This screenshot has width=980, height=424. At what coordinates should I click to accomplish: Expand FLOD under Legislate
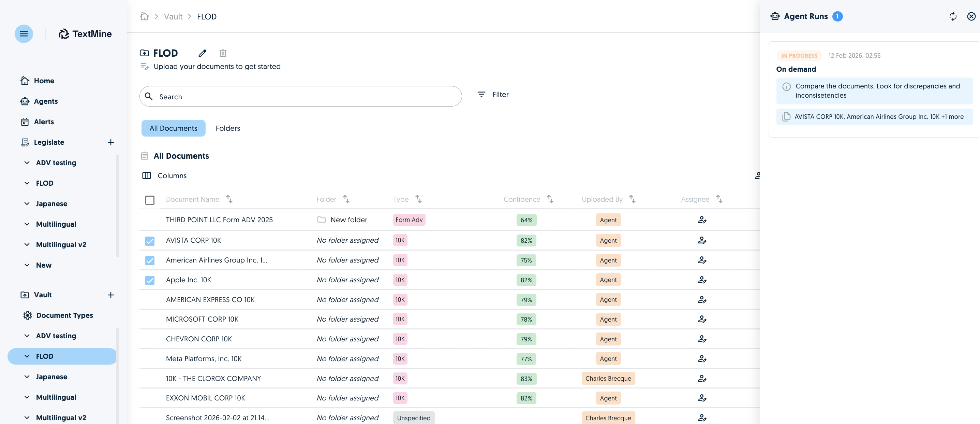click(27, 183)
